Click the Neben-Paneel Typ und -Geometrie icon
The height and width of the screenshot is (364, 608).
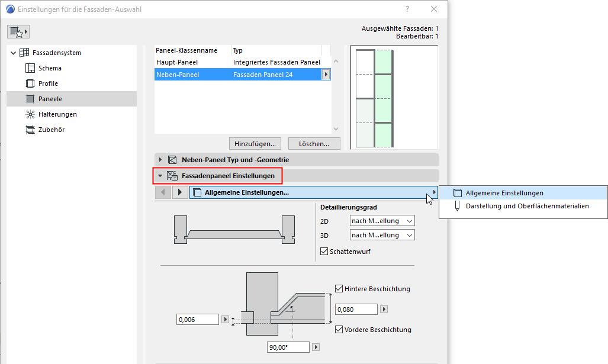[x=171, y=159]
